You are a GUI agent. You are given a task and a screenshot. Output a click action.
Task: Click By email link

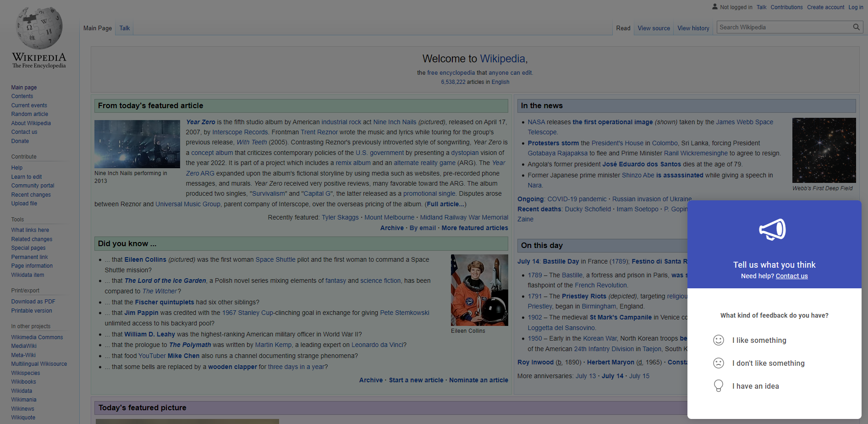(423, 228)
